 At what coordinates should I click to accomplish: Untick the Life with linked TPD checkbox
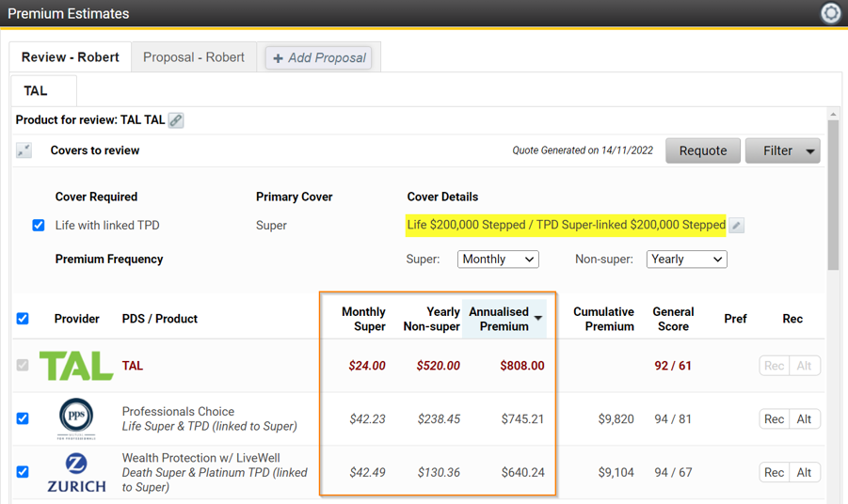[x=39, y=226]
